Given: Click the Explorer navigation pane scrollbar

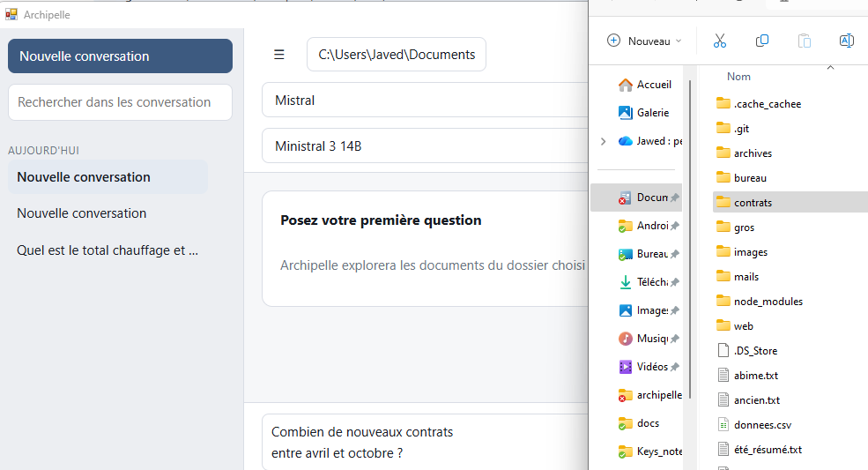Looking at the screenshot, I should (690, 238).
